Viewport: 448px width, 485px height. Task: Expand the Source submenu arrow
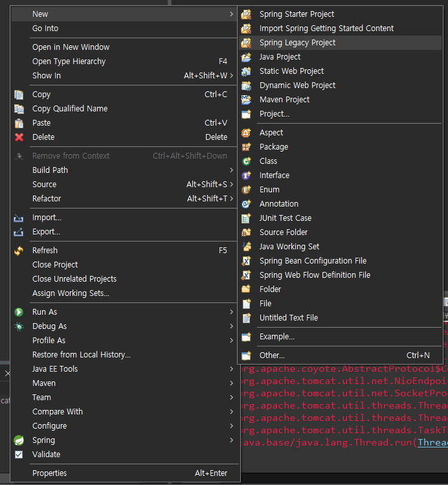coord(231,185)
